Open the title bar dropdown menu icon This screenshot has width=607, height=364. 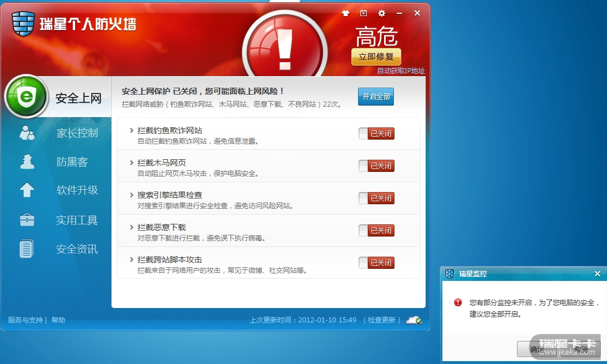pos(363,13)
